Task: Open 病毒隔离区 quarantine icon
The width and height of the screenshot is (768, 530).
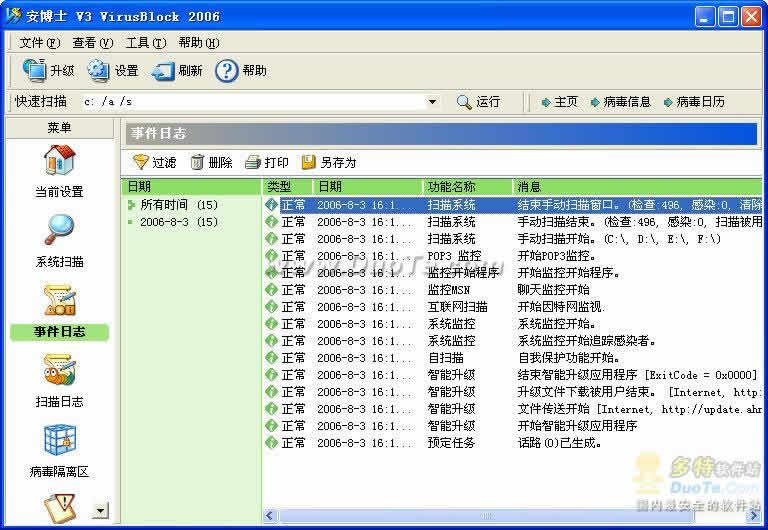Action: point(59,439)
